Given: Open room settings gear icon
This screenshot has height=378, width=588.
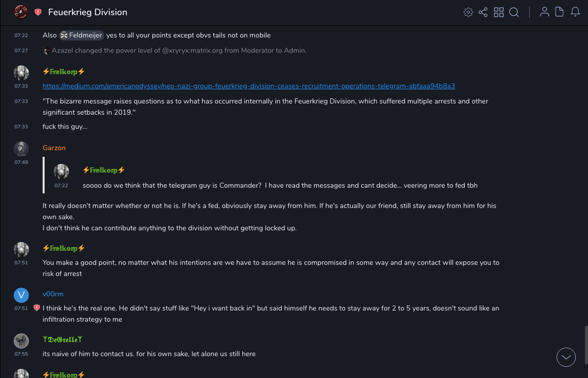Looking at the screenshot, I should tap(468, 12).
